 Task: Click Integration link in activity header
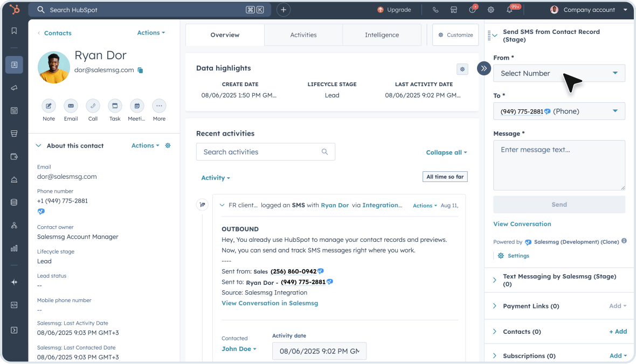click(x=383, y=205)
